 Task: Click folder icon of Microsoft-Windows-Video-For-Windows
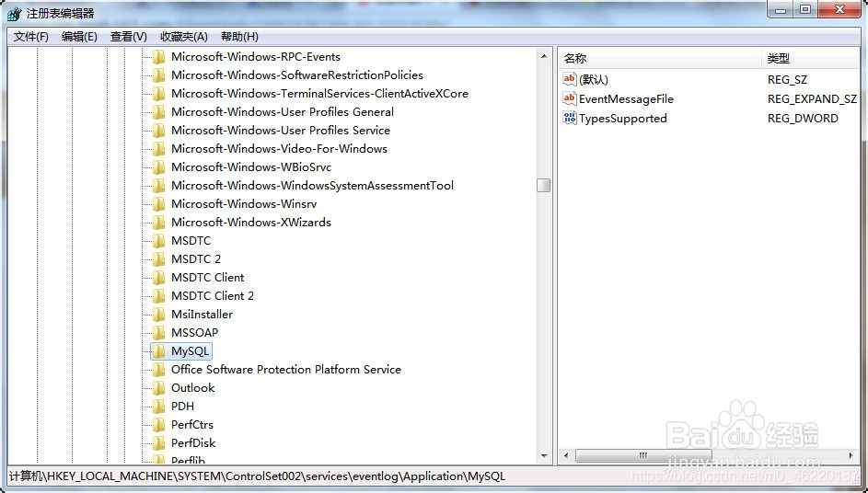159,149
